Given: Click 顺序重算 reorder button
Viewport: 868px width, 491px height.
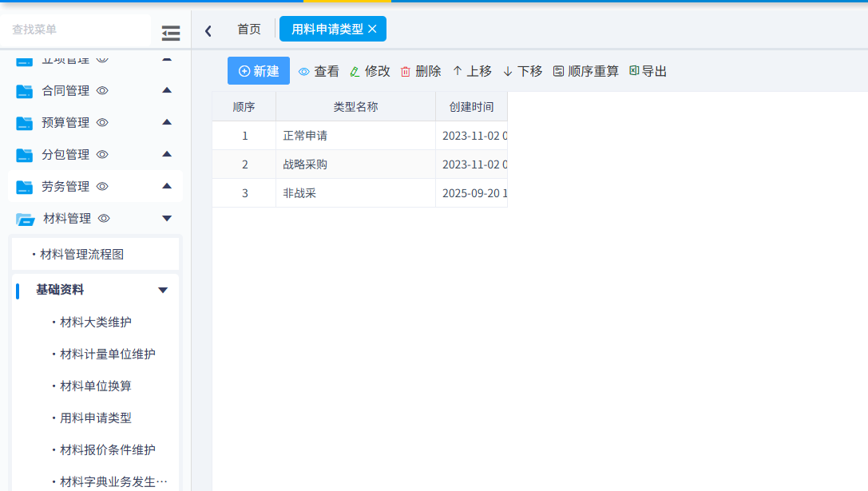Looking at the screenshot, I should coord(585,71).
